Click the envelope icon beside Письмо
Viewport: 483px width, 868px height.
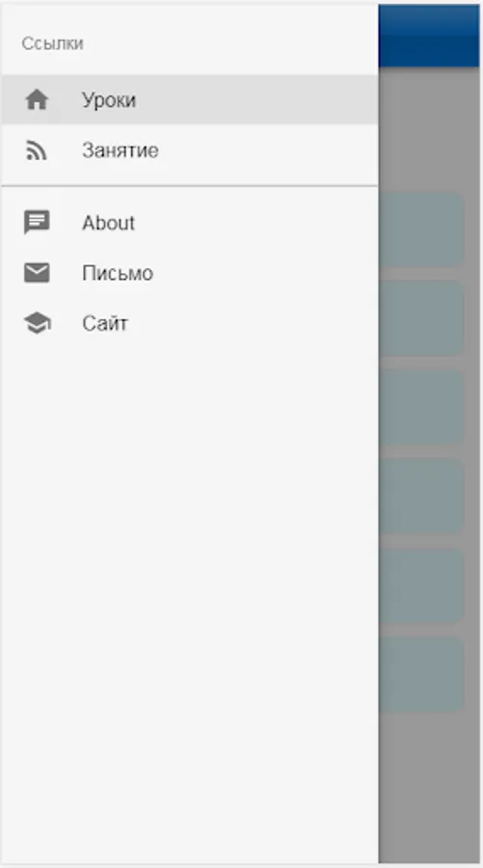click(37, 273)
